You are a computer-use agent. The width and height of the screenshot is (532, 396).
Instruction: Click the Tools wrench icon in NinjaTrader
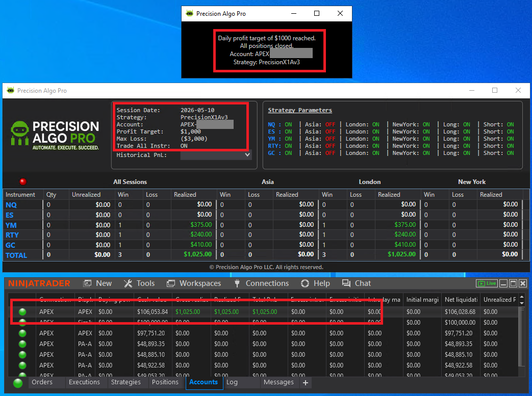128,283
